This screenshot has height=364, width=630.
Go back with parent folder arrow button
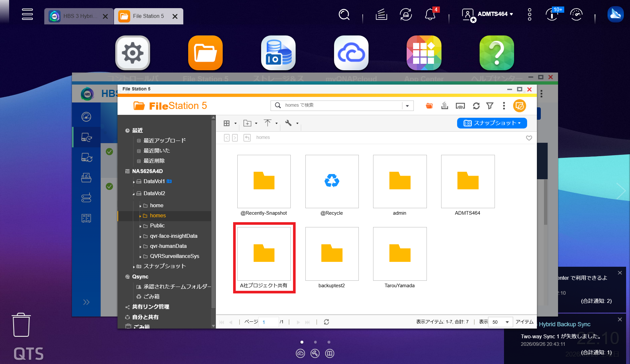[x=247, y=138]
